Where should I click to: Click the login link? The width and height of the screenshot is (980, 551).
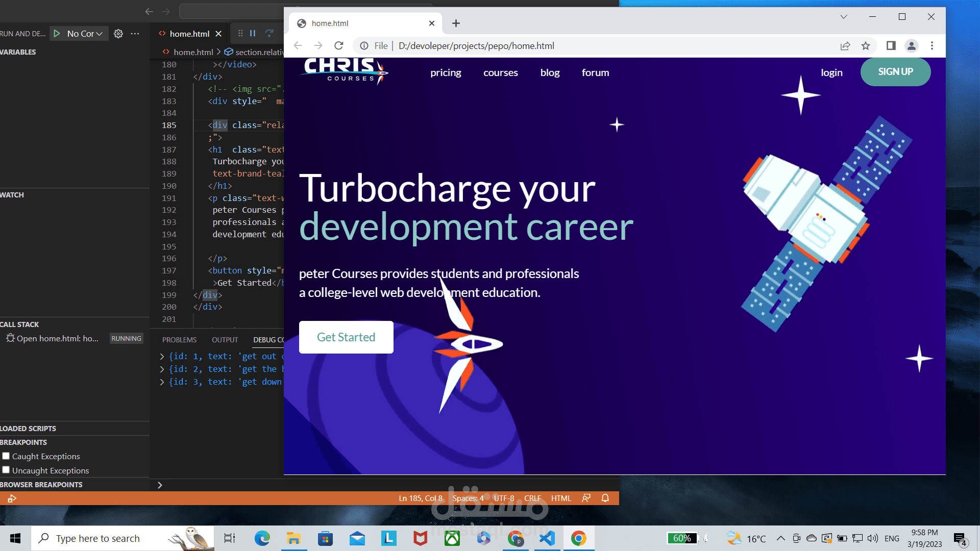pos(831,72)
